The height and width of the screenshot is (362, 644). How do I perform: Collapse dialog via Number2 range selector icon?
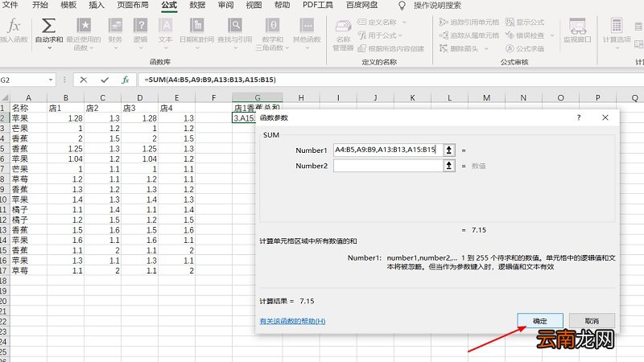(x=449, y=166)
